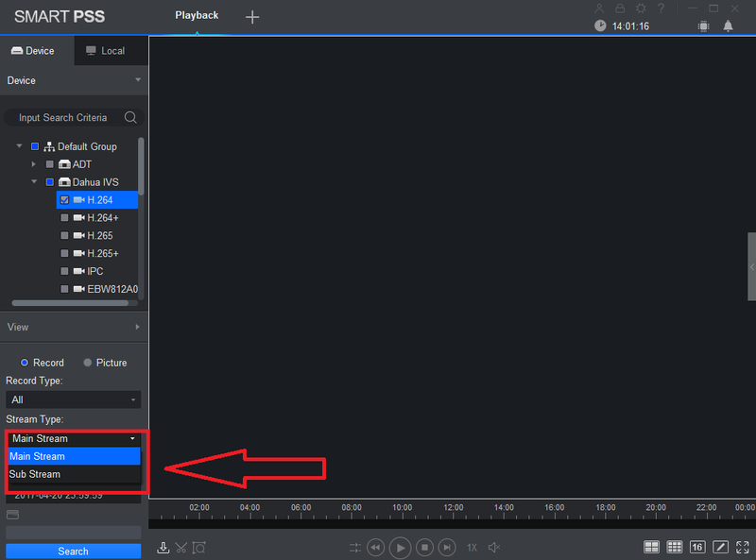Expand the ADT device tree node

tap(33, 164)
